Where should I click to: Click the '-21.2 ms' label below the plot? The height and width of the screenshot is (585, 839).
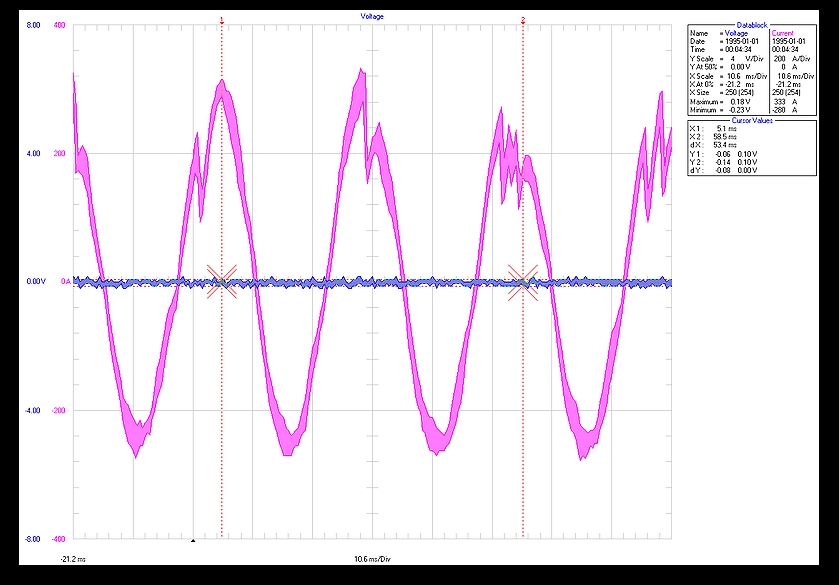point(73,559)
